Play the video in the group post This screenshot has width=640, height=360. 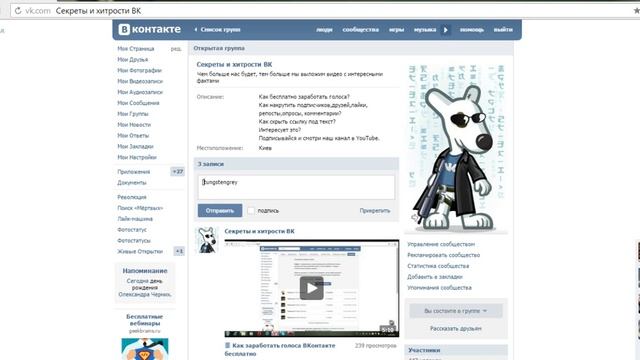click(311, 288)
